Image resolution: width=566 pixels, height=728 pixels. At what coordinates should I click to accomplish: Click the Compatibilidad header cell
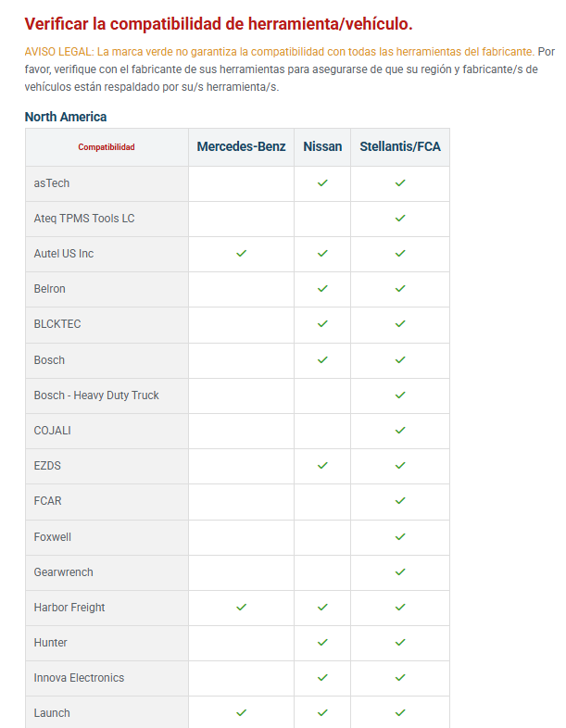click(x=107, y=147)
